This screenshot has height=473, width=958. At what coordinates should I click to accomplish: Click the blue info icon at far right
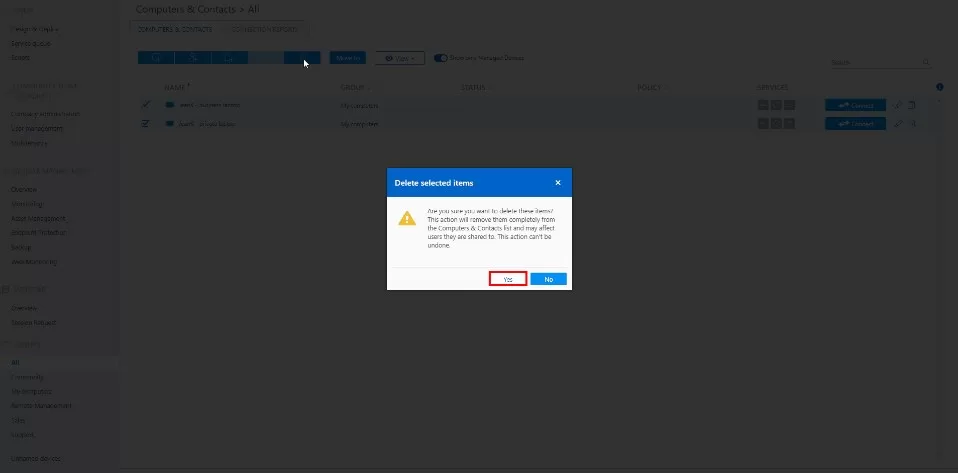tap(940, 87)
